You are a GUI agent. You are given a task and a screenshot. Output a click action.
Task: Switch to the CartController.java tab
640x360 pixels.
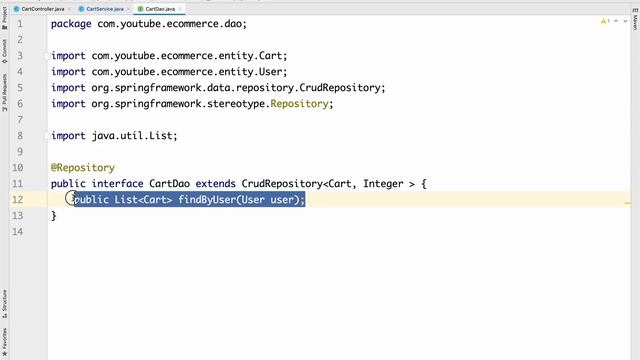click(x=42, y=9)
